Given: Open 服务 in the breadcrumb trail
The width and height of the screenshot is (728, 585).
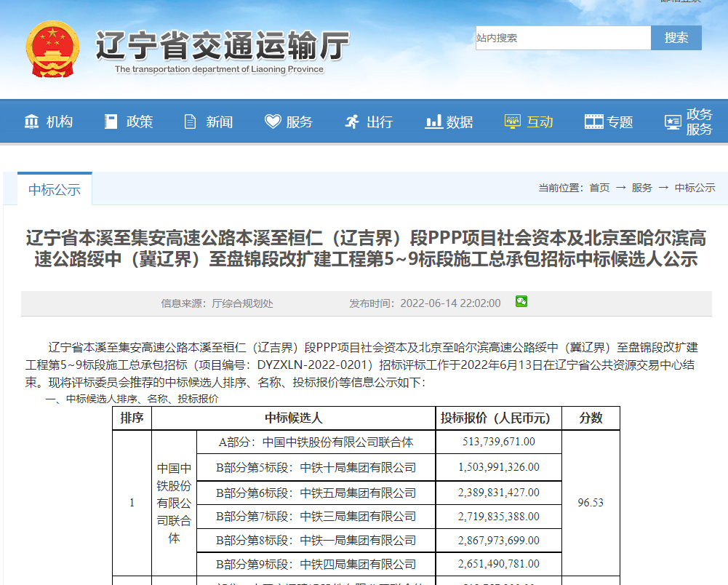Looking at the screenshot, I should point(641,188).
